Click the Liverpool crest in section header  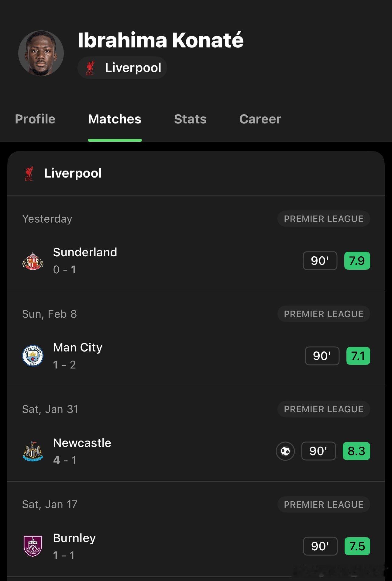29,174
